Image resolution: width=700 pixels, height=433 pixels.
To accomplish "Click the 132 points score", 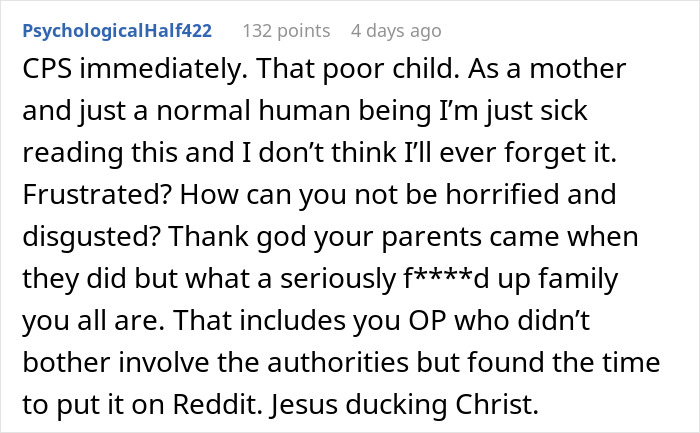I will (287, 30).
